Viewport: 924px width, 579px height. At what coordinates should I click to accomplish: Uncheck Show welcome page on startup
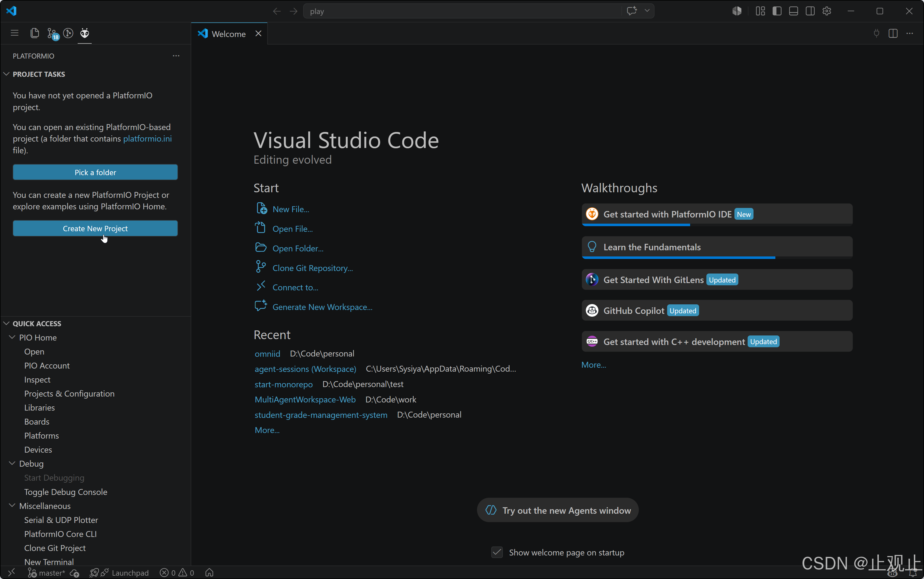(497, 552)
